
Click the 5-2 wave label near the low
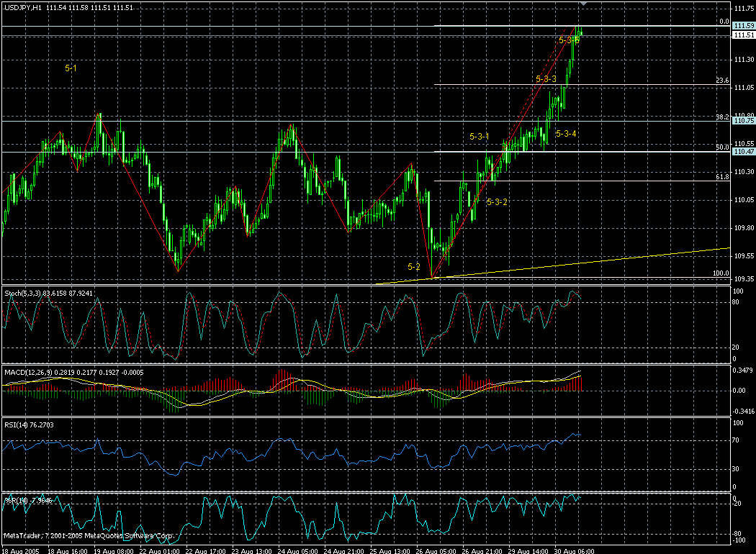click(413, 268)
